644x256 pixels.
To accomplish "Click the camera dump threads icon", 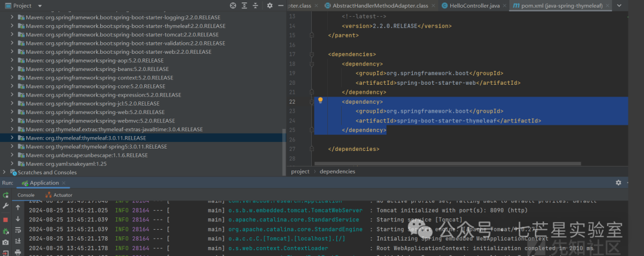I will [6, 242].
